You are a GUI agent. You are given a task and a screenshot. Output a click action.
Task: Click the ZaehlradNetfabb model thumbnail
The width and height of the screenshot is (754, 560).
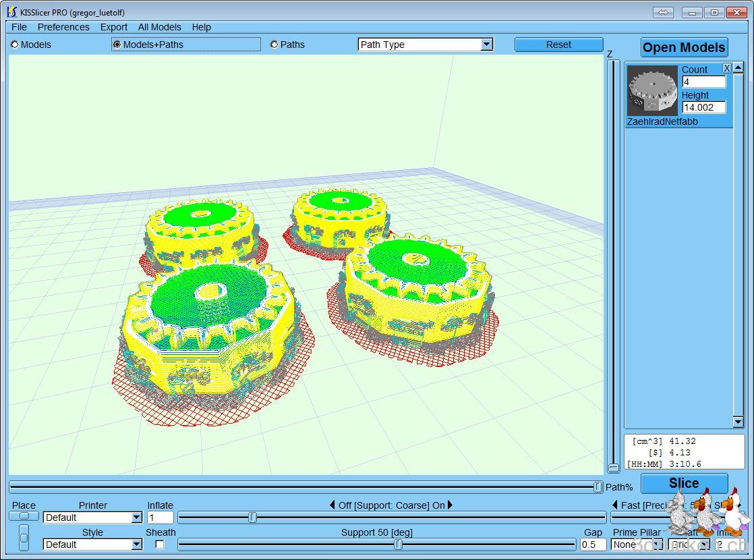(x=653, y=91)
